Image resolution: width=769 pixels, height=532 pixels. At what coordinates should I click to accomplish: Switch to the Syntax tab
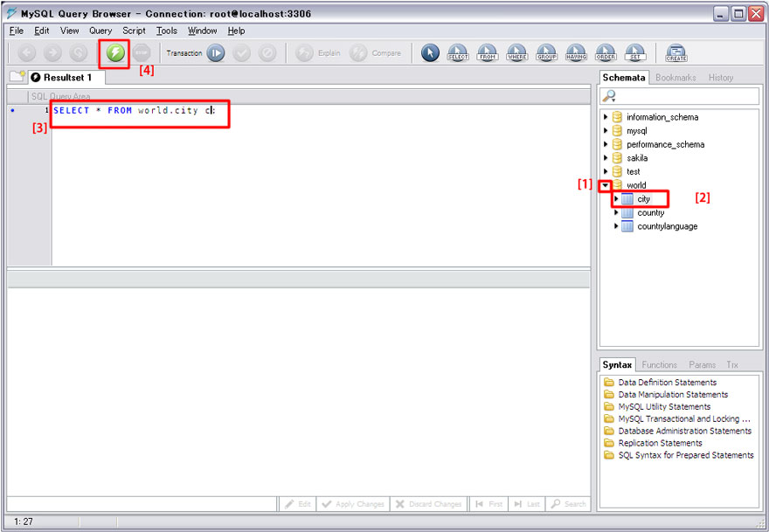(x=617, y=365)
